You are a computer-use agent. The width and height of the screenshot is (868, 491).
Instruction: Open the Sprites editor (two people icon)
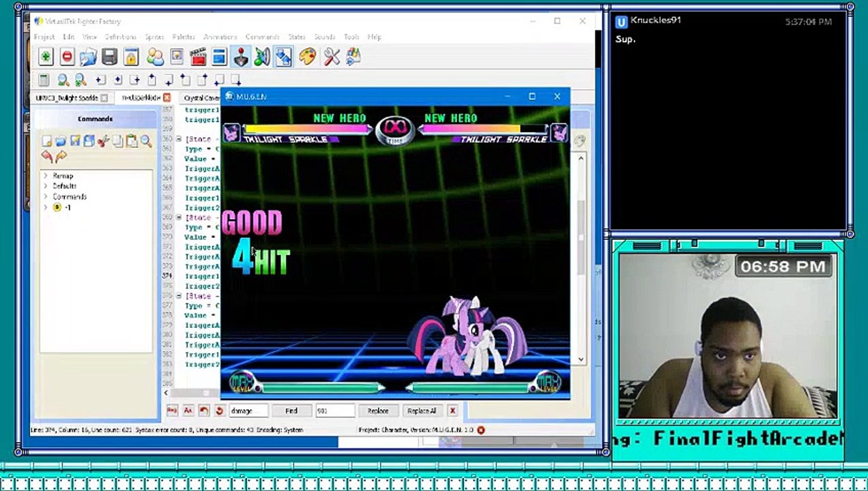click(x=155, y=57)
